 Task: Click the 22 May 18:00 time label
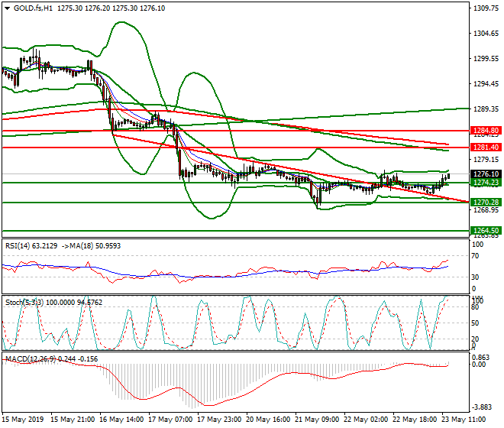coord(415,420)
